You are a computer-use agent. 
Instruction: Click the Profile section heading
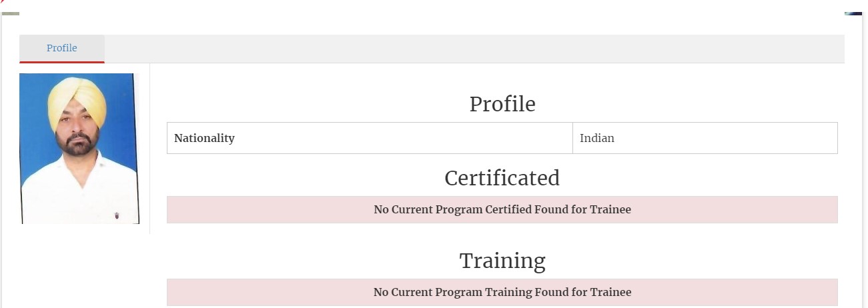coord(502,104)
